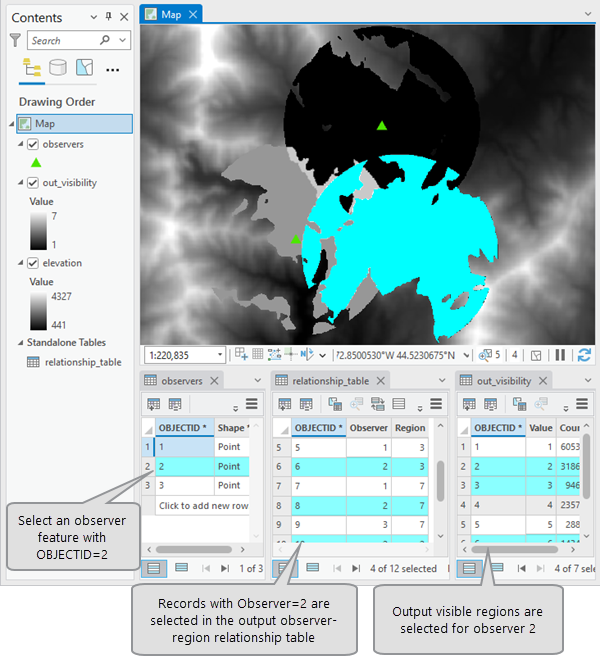Open the map scale dropdown
This screenshot has height=659, width=600.
pos(218,355)
